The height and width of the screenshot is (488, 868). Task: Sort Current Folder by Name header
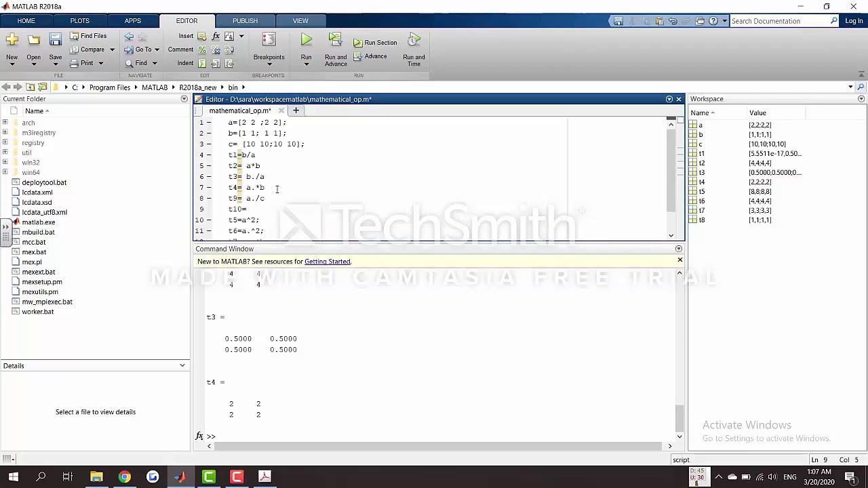pos(34,111)
